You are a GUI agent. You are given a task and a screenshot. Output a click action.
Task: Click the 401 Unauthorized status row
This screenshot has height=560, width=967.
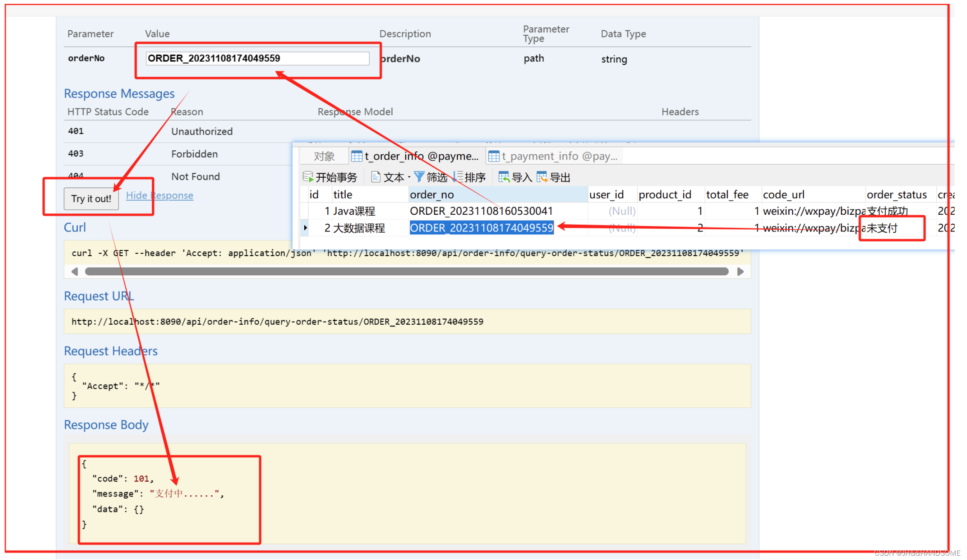pos(407,131)
